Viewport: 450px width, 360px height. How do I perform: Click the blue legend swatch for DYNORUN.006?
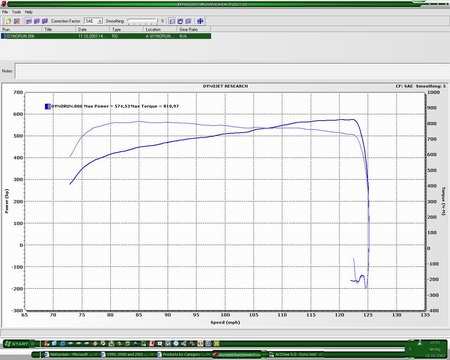[47, 106]
